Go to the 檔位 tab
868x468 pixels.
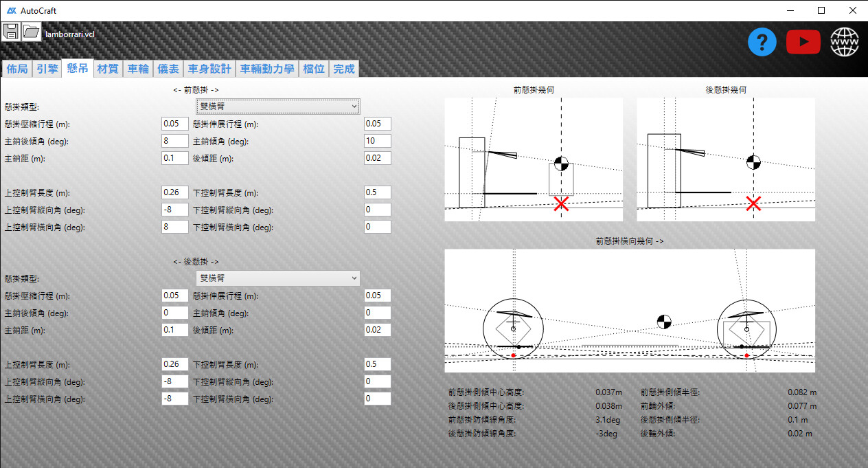point(314,69)
